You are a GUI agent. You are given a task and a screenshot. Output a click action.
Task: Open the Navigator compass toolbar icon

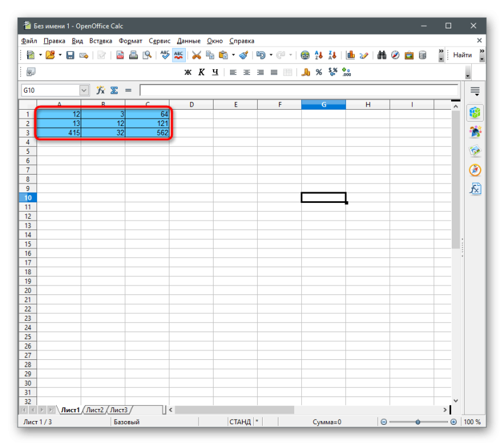(395, 55)
